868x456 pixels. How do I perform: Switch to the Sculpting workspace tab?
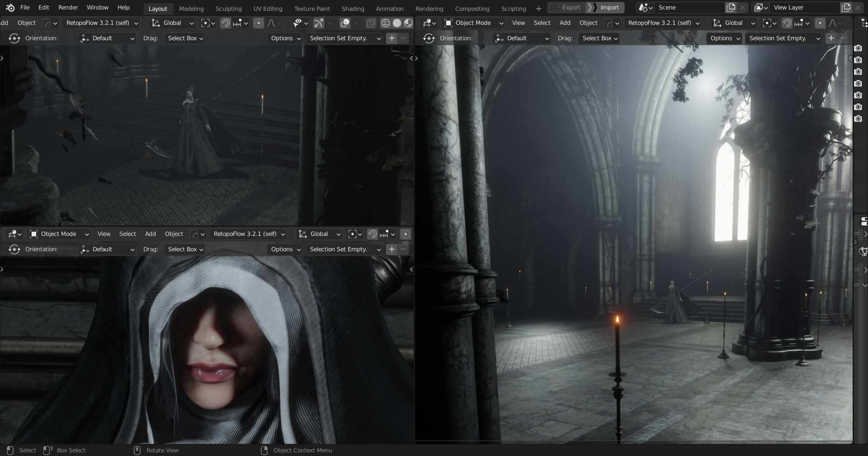pyautogui.click(x=228, y=9)
